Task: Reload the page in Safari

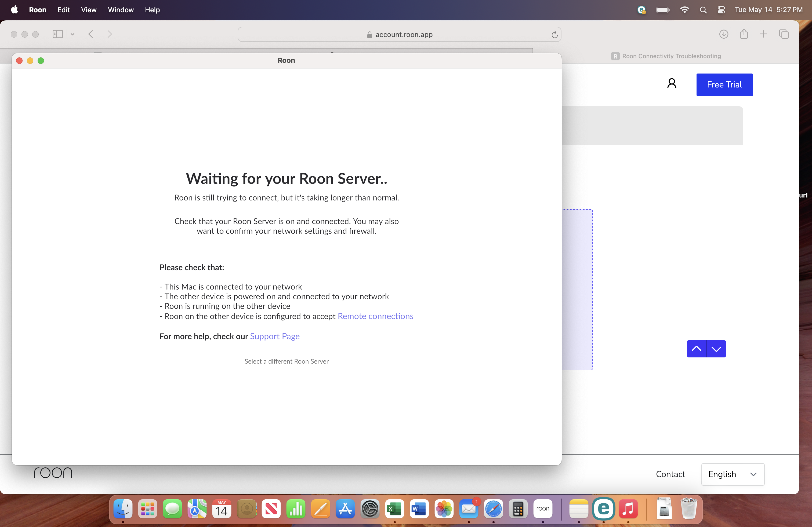Action: (554, 34)
